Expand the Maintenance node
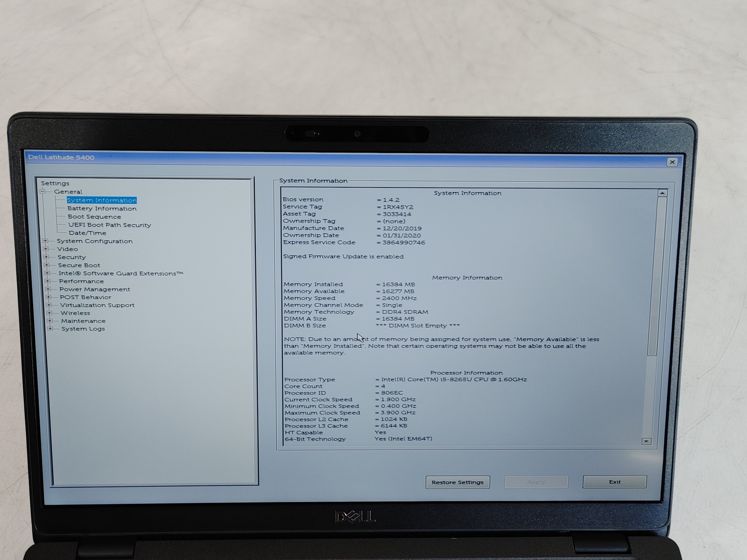Image resolution: width=747 pixels, height=560 pixels. click(x=50, y=321)
